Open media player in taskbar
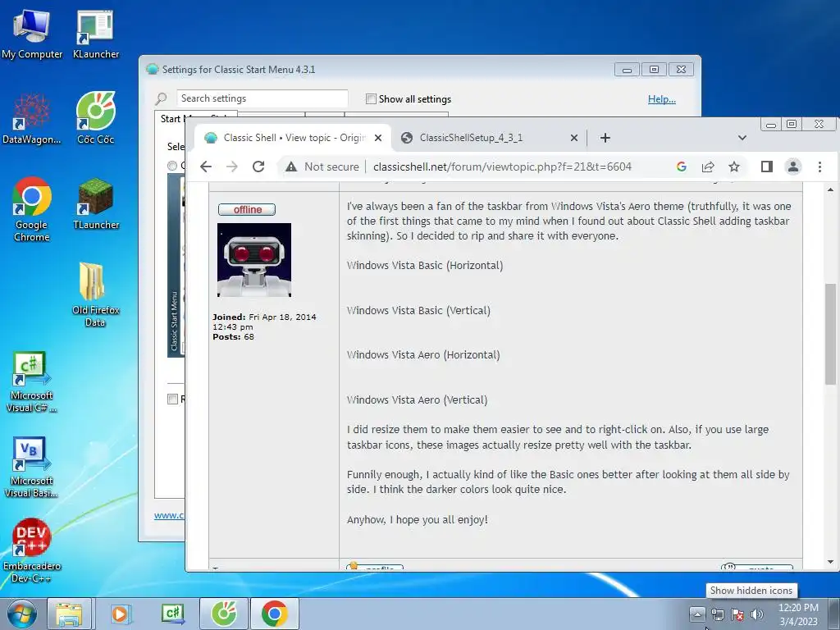 click(120, 614)
